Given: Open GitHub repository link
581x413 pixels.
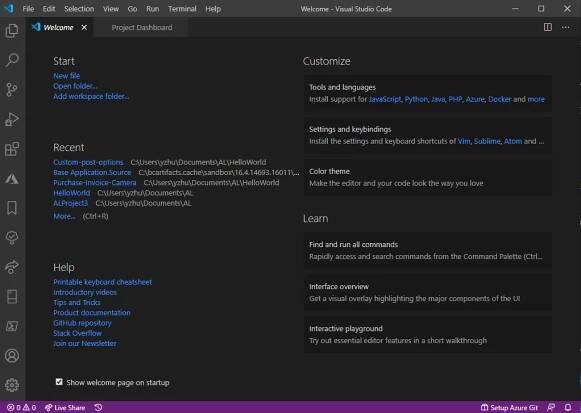Looking at the screenshot, I should click(x=82, y=323).
